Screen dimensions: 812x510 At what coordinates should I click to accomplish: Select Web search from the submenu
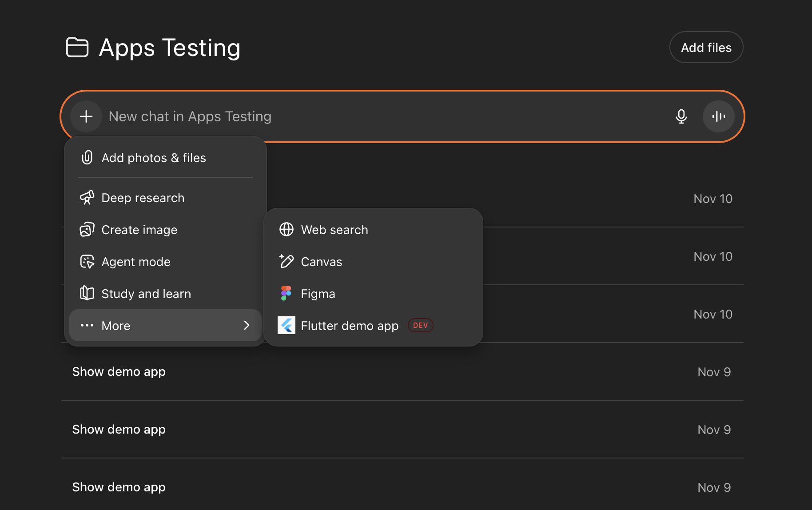[334, 230]
